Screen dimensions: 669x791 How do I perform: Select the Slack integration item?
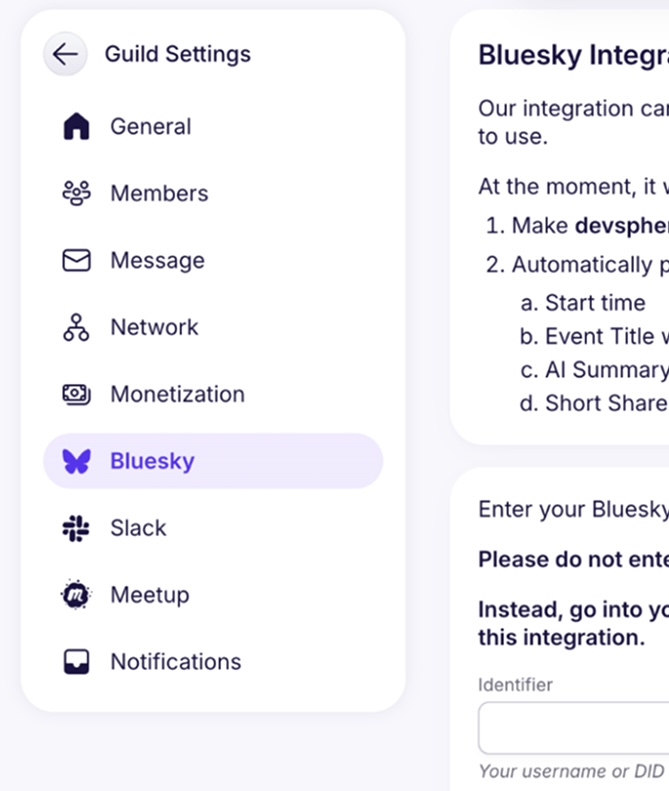[138, 528]
